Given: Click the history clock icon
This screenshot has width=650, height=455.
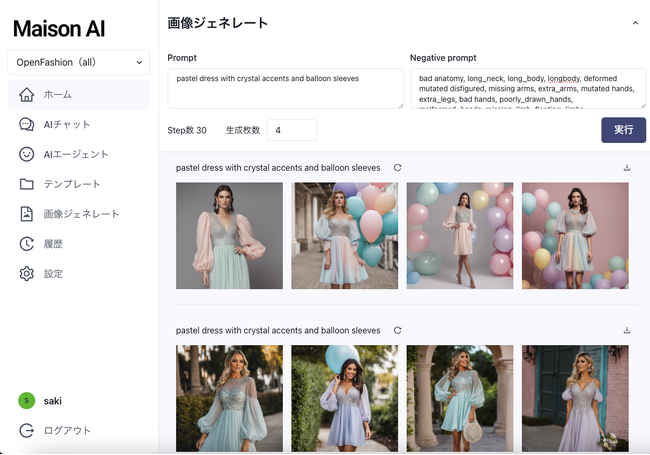Looking at the screenshot, I should pyautogui.click(x=26, y=244).
